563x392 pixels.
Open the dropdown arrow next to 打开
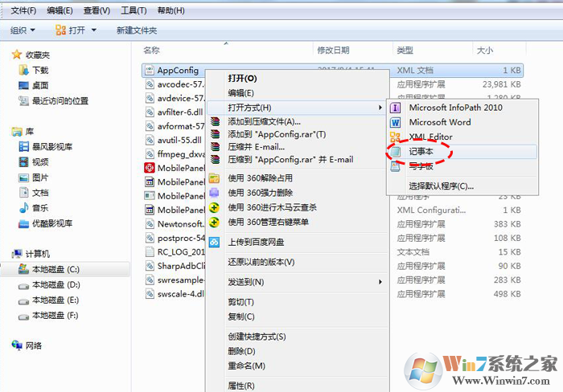pyautogui.click(x=94, y=31)
